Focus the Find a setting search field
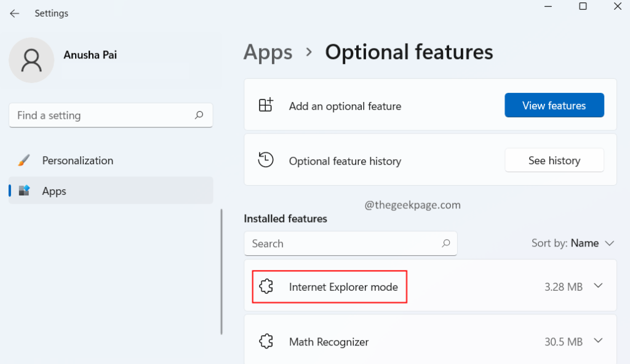The height and width of the screenshot is (364, 630). [x=102, y=115]
